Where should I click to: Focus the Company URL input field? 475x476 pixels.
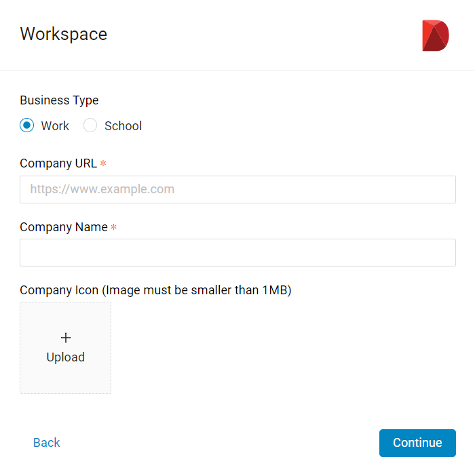click(237, 189)
